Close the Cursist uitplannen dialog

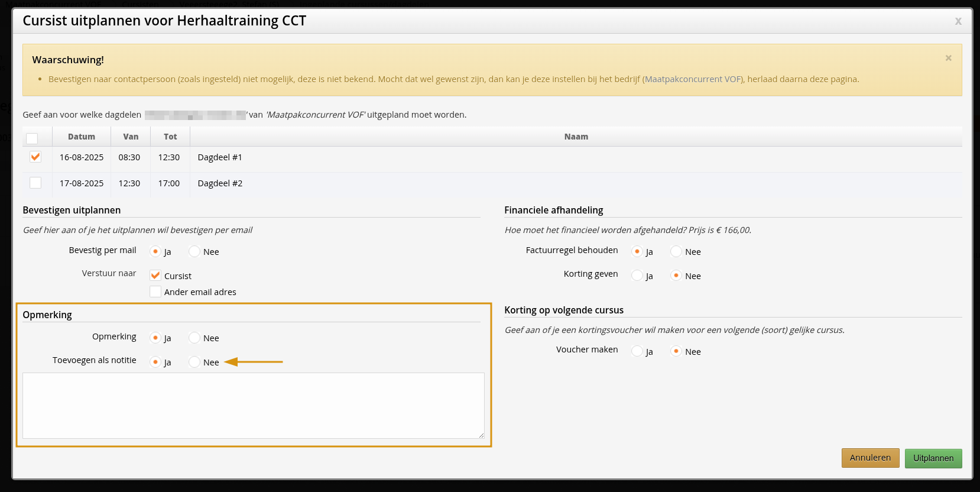[x=958, y=21]
